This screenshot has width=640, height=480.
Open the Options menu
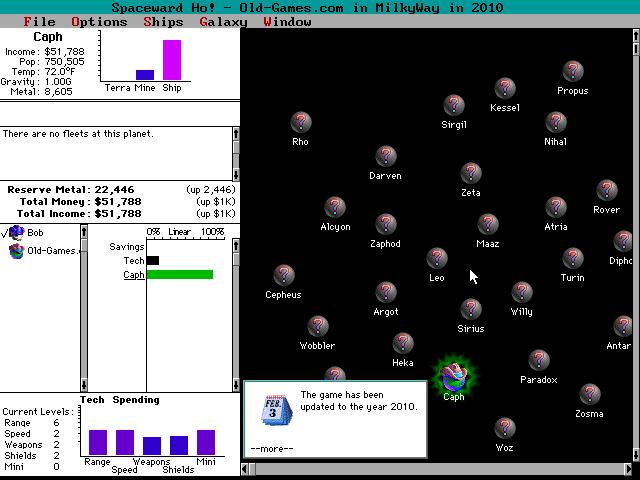click(x=99, y=22)
